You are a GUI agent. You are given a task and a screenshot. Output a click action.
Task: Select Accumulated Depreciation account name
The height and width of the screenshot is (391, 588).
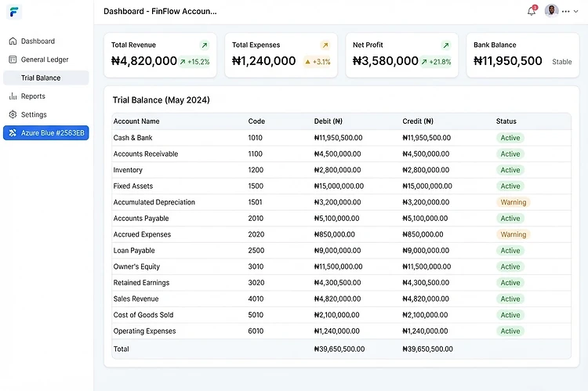click(x=154, y=202)
